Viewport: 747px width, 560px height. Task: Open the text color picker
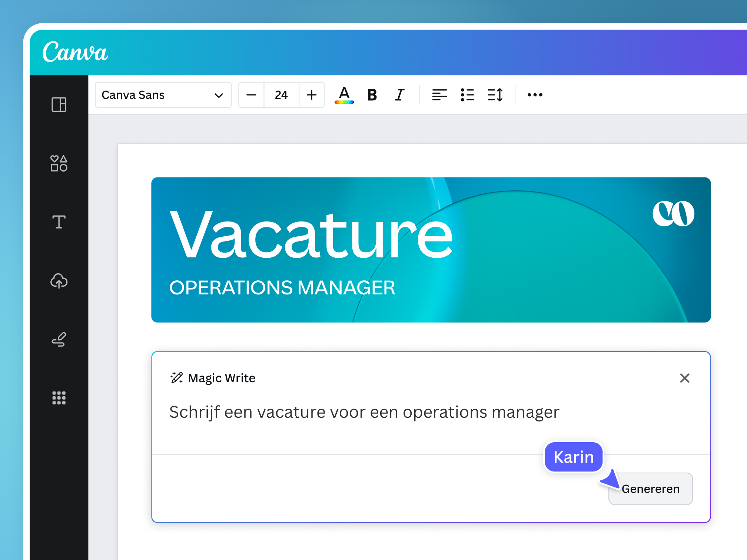tap(344, 95)
